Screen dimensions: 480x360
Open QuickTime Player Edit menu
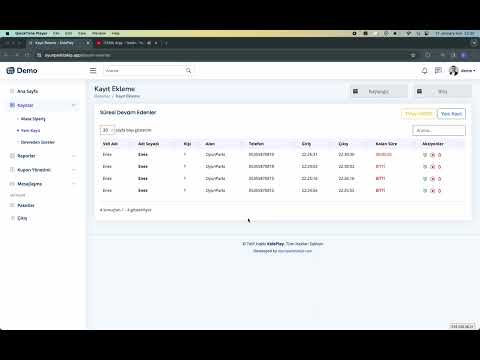point(68,33)
